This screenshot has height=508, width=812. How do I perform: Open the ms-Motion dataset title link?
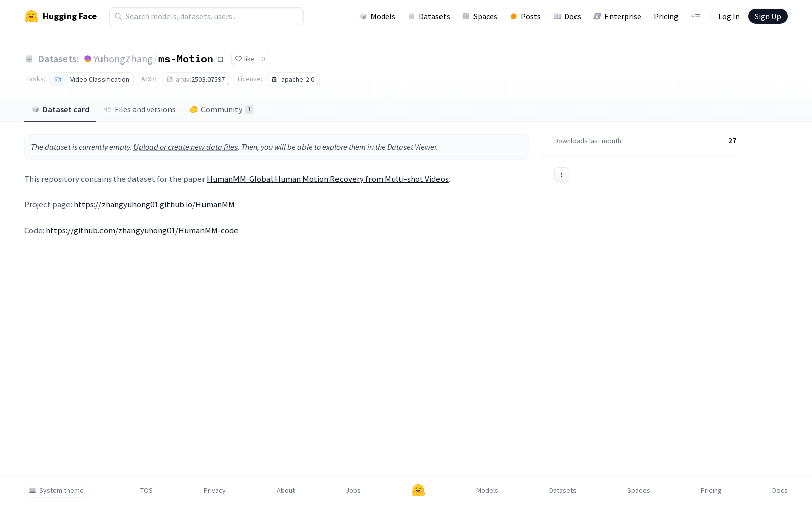click(186, 59)
